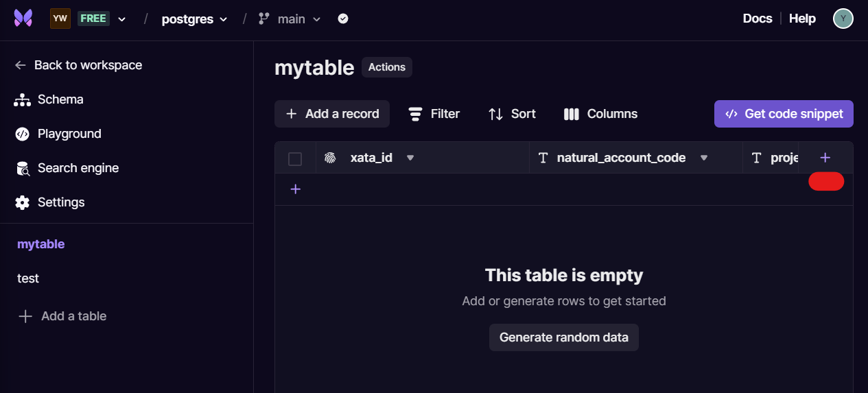Click the Xata butterfly logo

click(23, 19)
